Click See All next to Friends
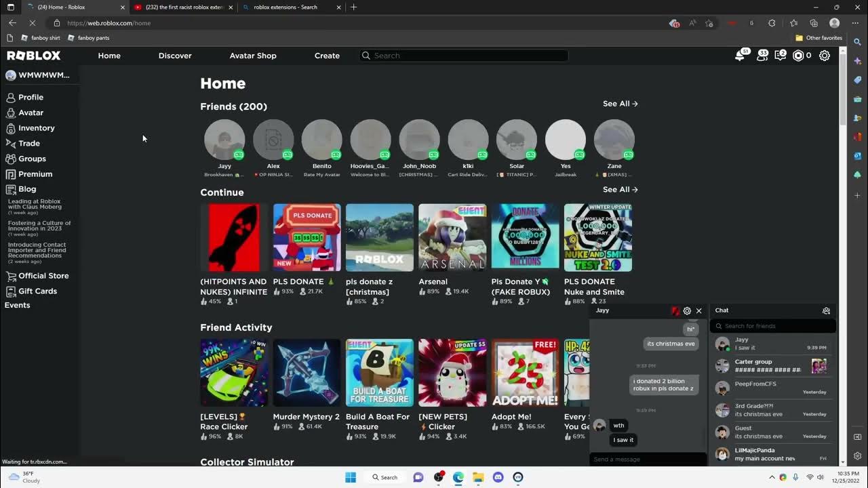The height and width of the screenshot is (488, 868). click(620, 104)
